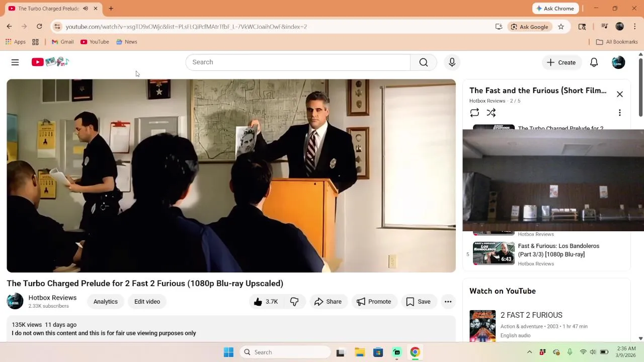Click the main video player
Screen dimensions: 644x362
231,175
